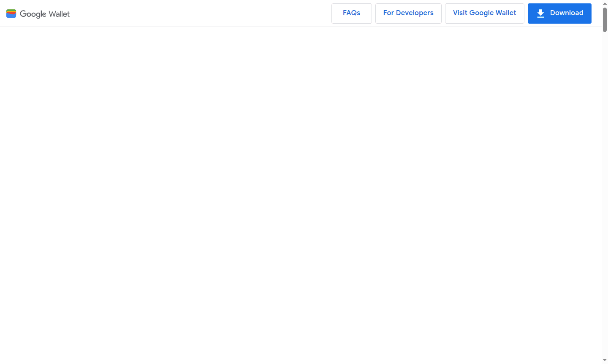Screen dimensions: 608x364
Task: Click the scrollbar down arrow
Action: click(605, 361)
